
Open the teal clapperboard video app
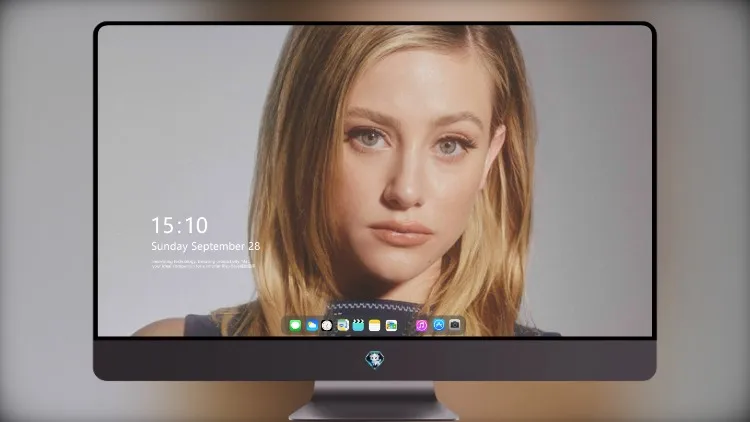coord(358,325)
